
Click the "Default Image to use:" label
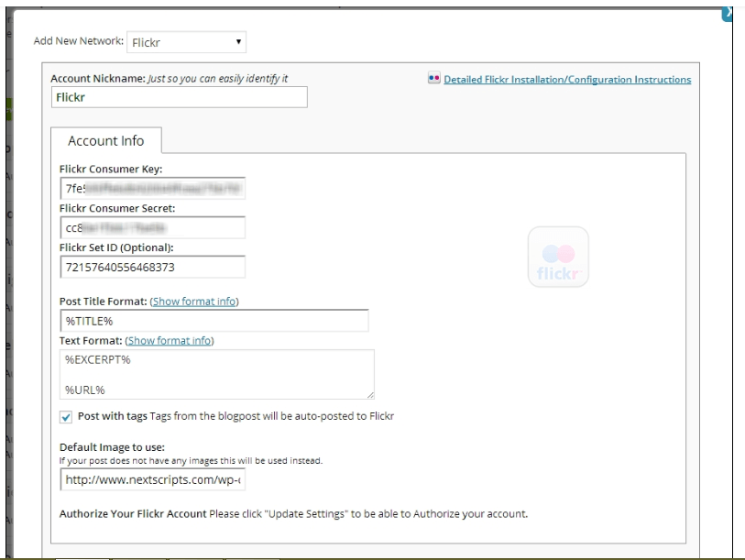click(x=112, y=447)
